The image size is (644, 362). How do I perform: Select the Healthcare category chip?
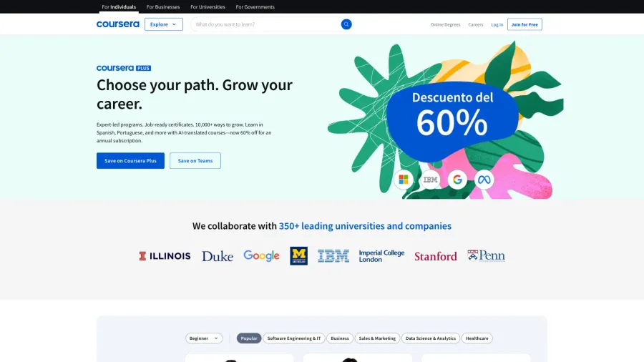[477, 338]
